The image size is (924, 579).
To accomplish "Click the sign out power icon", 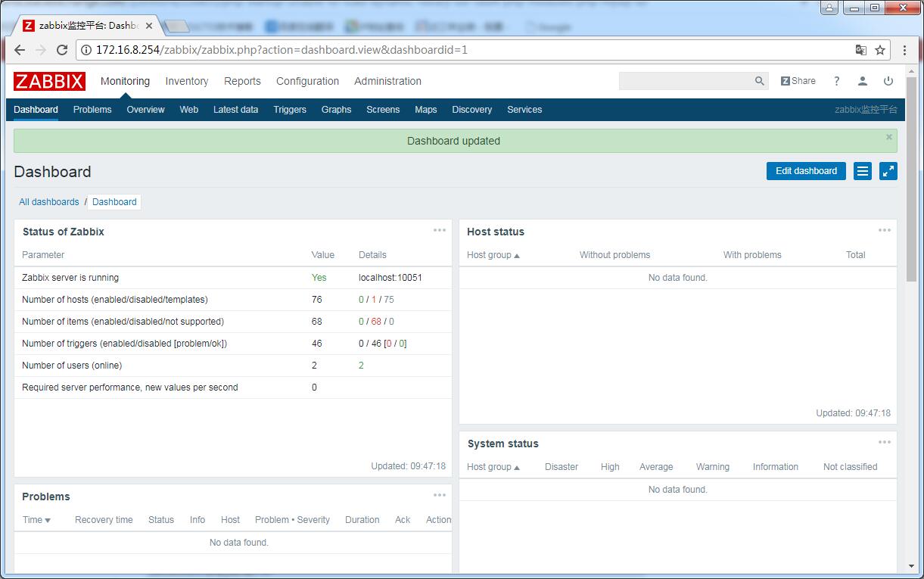I will click(x=888, y=81).
